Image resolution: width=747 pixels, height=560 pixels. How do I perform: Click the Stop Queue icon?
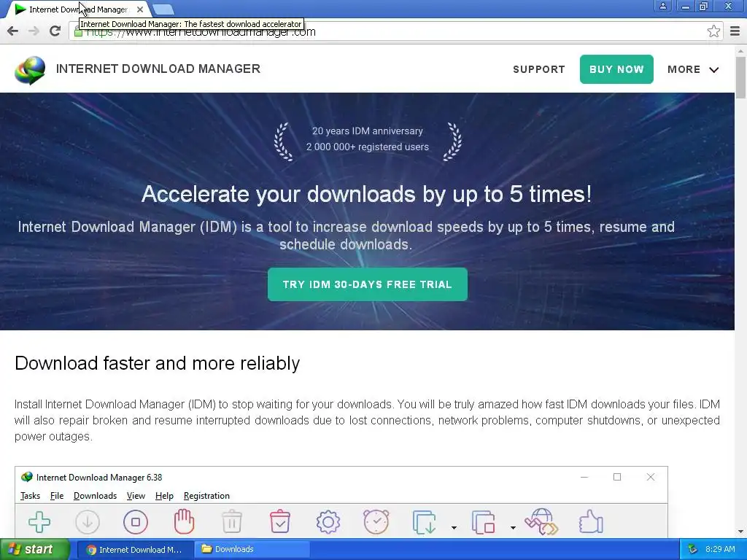tap(483, 522)
